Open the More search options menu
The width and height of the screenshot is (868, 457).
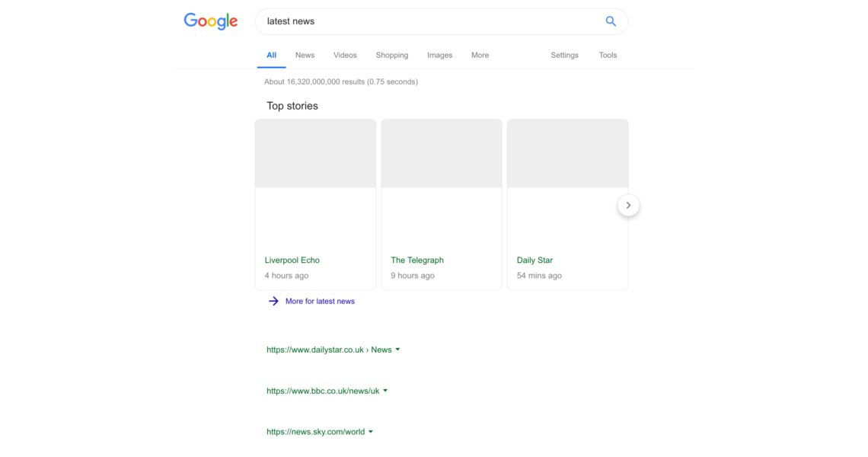480,55
